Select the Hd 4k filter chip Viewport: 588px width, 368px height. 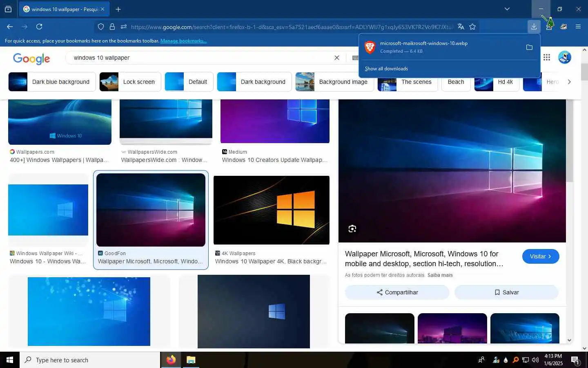point(497,82)
